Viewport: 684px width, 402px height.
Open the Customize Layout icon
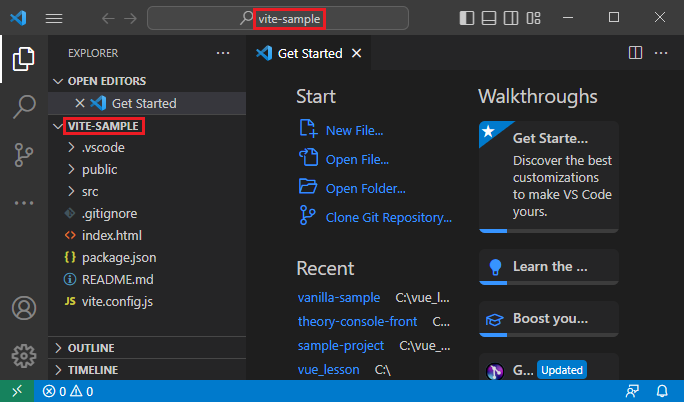click(534, 18)
